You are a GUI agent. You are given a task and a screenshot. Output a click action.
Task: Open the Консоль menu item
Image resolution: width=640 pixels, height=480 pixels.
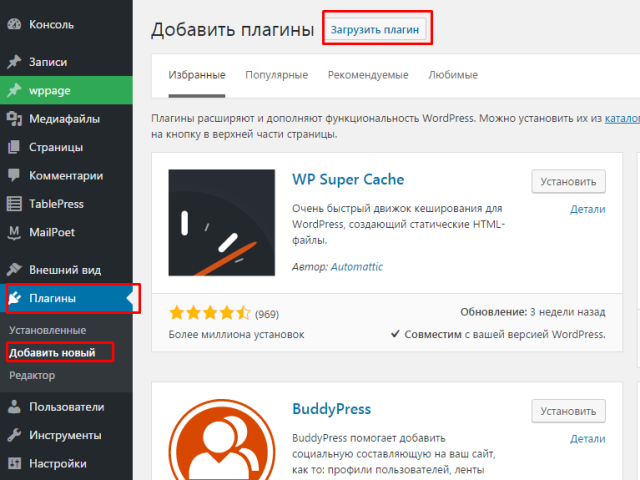tap(51, 24)
